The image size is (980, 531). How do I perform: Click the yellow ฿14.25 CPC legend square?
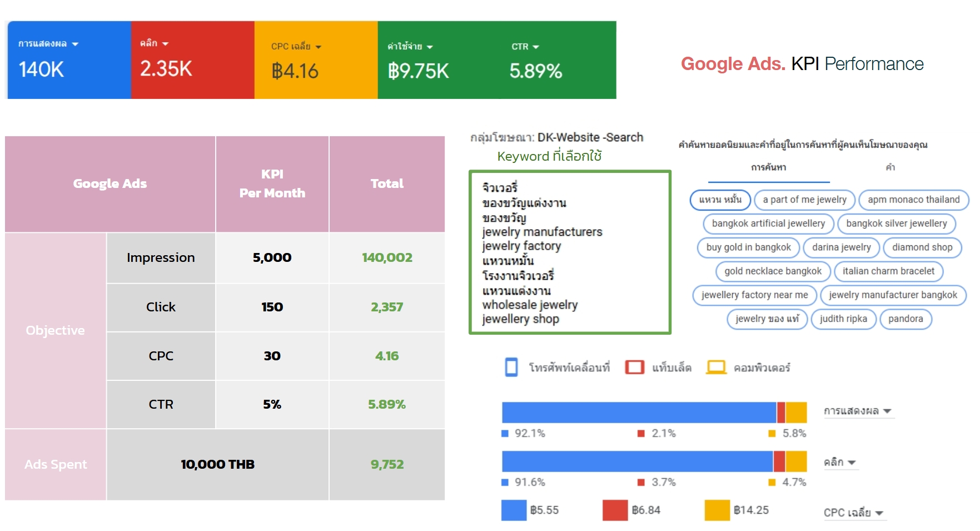click(x=717, y=510)
